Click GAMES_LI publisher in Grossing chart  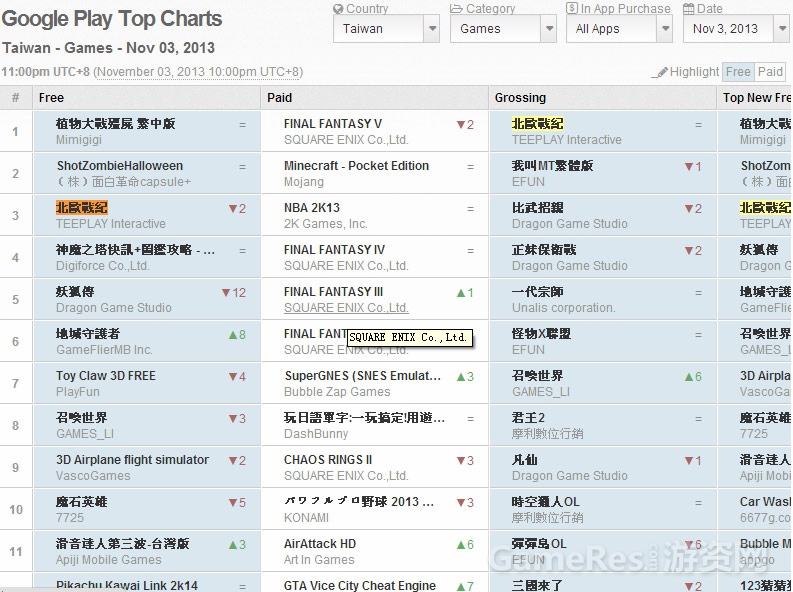tap(541, 392)
